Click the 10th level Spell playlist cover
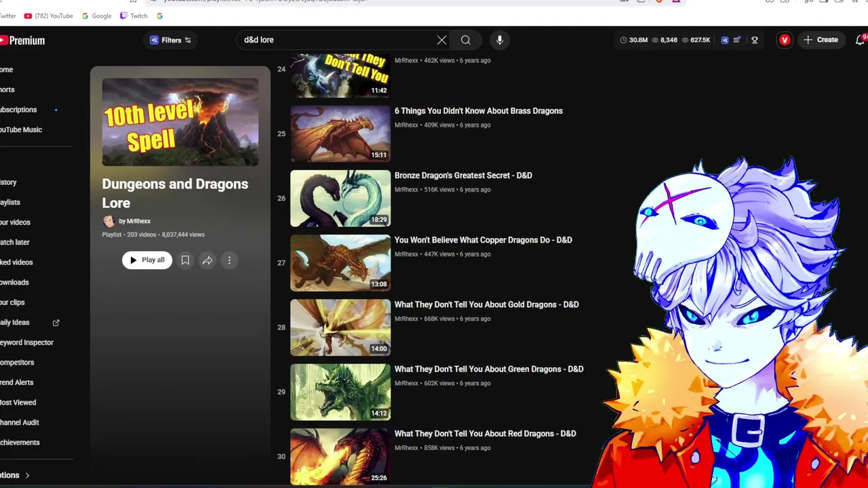This screenshot has height=488, width=868. coord(180,122)
